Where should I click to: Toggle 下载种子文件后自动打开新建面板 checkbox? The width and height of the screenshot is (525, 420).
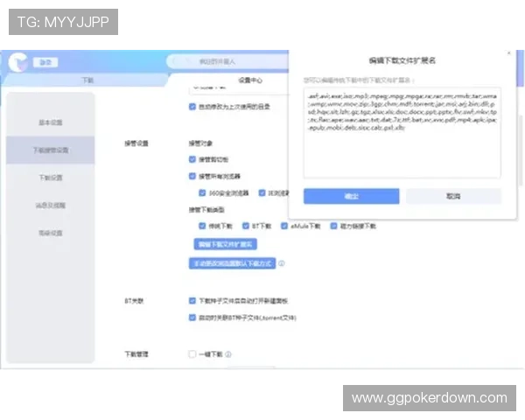tap(192, 301)
